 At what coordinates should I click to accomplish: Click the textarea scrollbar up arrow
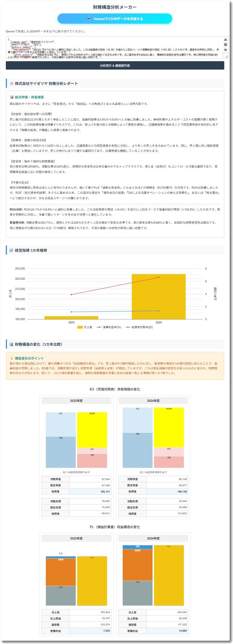225,40
